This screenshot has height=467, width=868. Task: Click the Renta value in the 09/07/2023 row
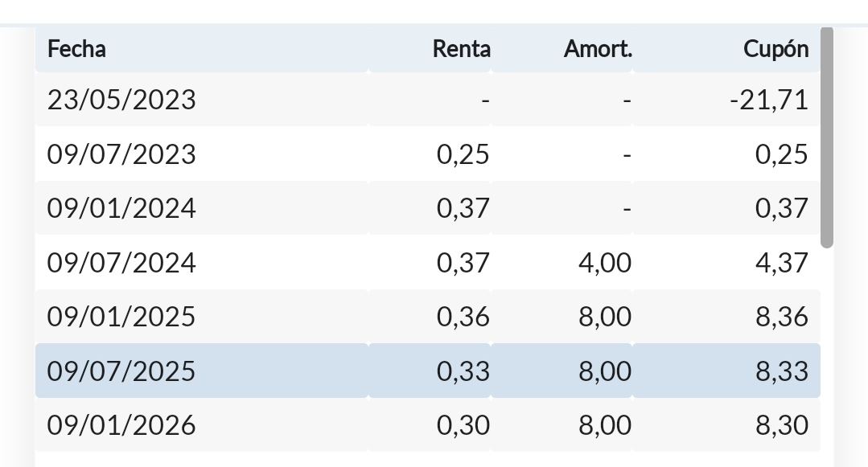pos(463,154)
